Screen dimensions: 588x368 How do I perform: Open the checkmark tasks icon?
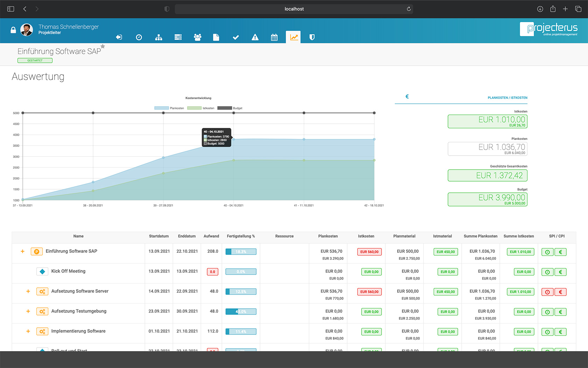[x=236, y=37]
